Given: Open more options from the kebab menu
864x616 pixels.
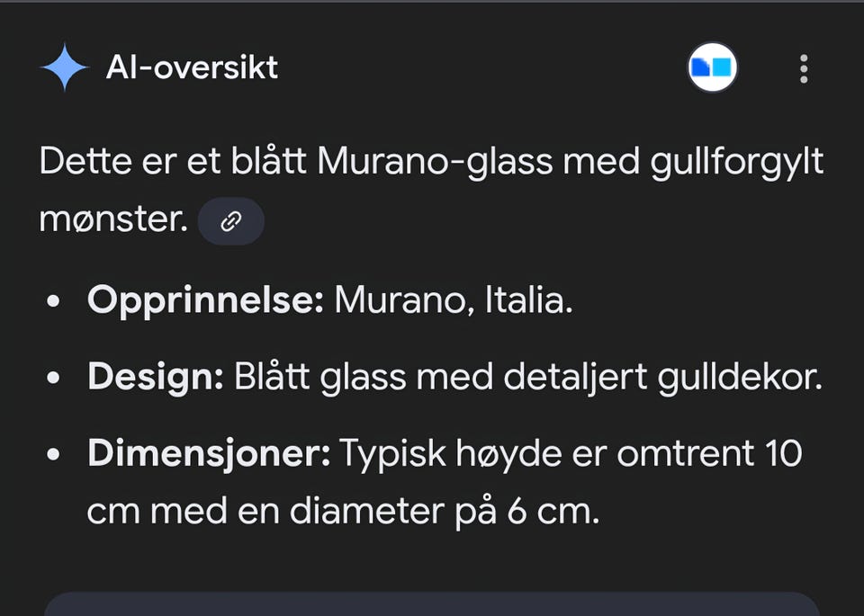Looking at the screenshot, I should [802, 68].
